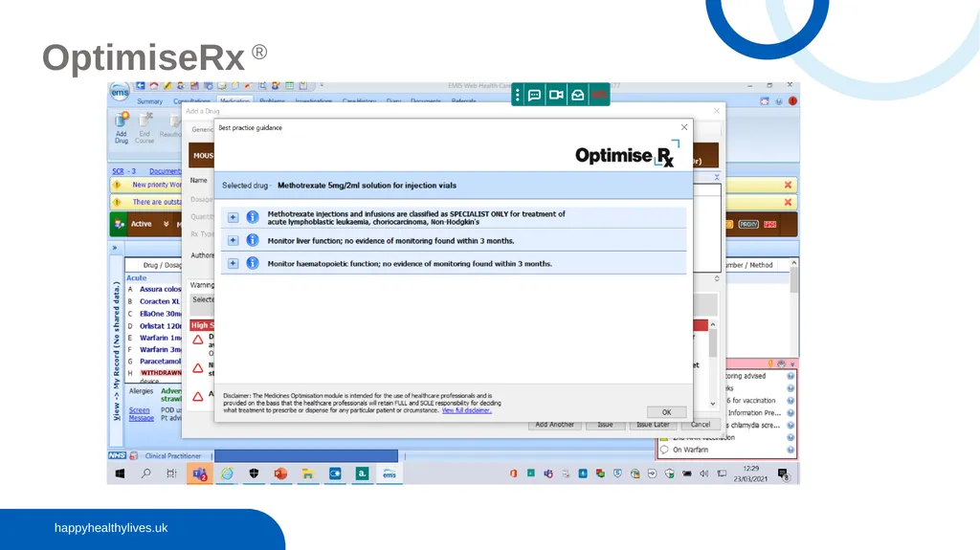Click the NHS status bar icon
The width and height of the screenshot is (980, 550).
[117, 455]
